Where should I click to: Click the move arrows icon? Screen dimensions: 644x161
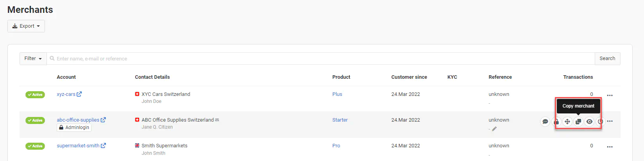tap(567, 122)
